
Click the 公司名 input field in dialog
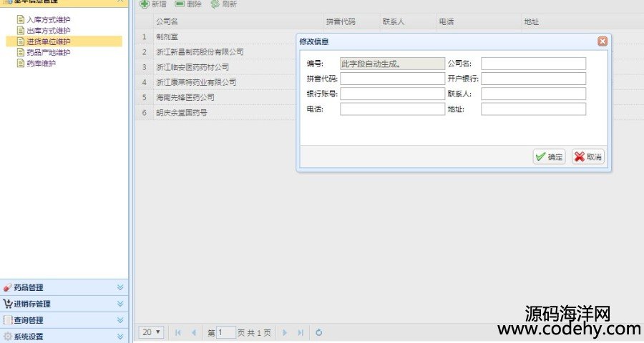(533, 64)
